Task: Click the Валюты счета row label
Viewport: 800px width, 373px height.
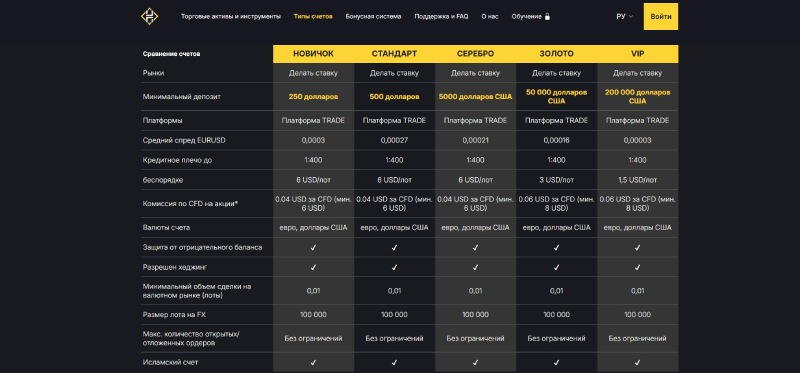Action: coord(166,228)
